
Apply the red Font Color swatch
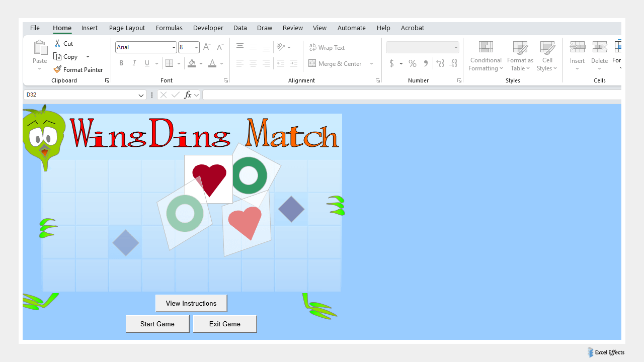click(x=212, y=63)
